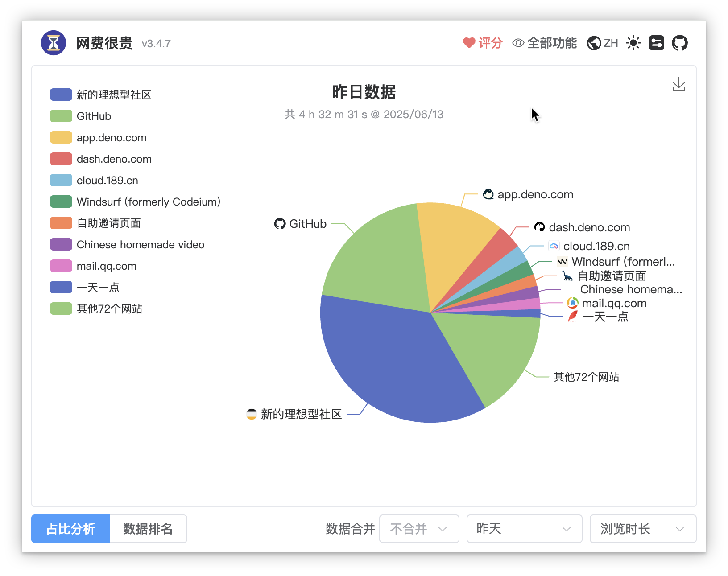Toggle the 自助邀请页面 legend swatch
Image resolution: width=728 pixels, height=576 pixels.
coord(61,223)
